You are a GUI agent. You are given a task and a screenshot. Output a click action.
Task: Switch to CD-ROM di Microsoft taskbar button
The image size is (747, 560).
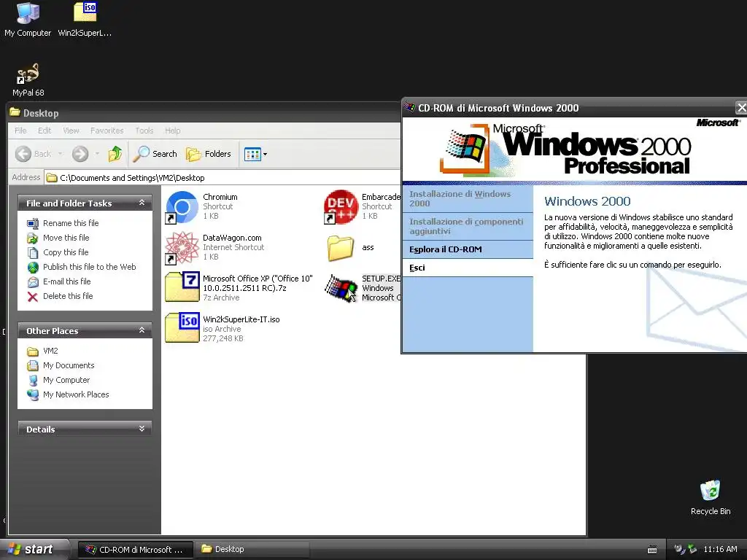click(x=135, y=550)
